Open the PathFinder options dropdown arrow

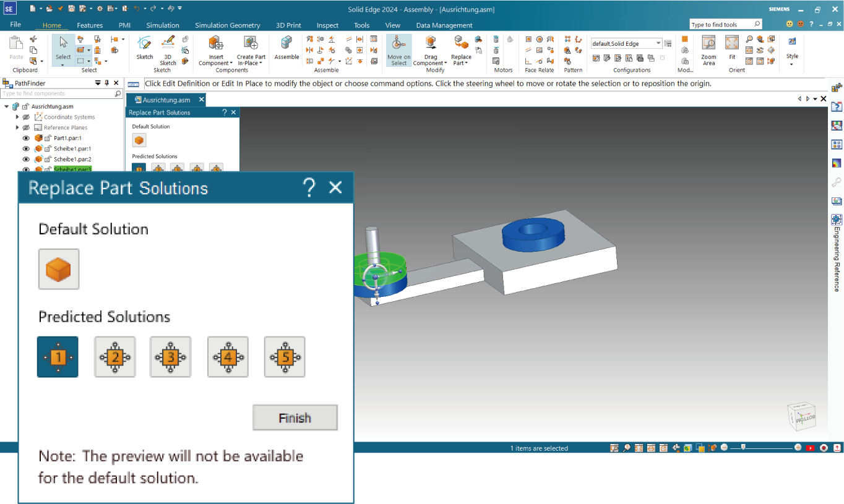[x=98, y=83]
